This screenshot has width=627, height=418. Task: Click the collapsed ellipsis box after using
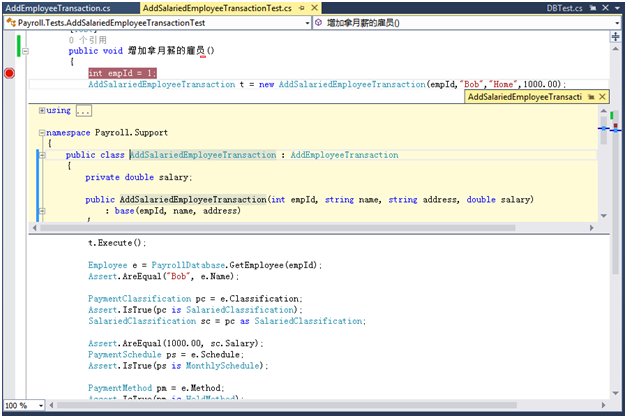pyautogui.click(x=83, y=110)
